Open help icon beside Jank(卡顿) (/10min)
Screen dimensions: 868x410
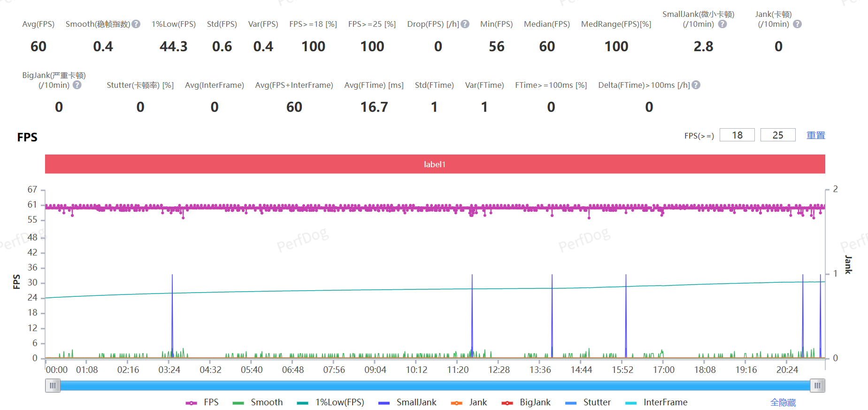[x=798, y=24]
